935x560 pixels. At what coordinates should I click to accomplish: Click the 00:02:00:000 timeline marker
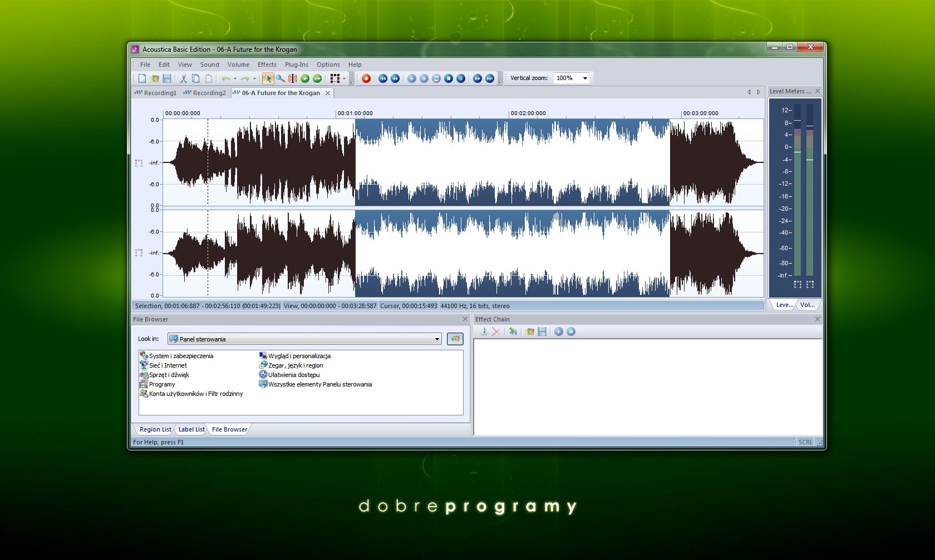[x=528, y=113]
